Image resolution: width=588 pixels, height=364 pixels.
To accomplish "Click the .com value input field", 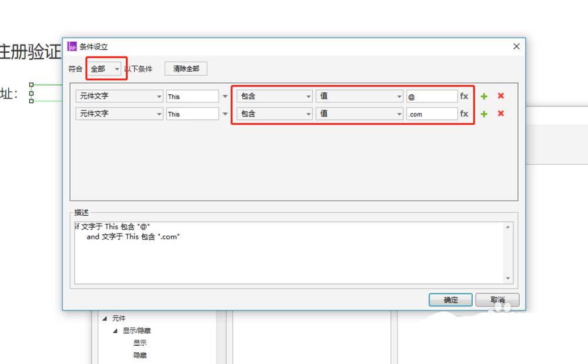I will click(x=432, y=114).
